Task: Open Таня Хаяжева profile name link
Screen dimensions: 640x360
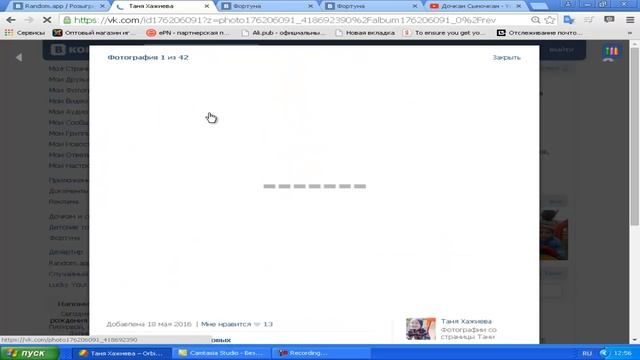Action: [466, 322]
